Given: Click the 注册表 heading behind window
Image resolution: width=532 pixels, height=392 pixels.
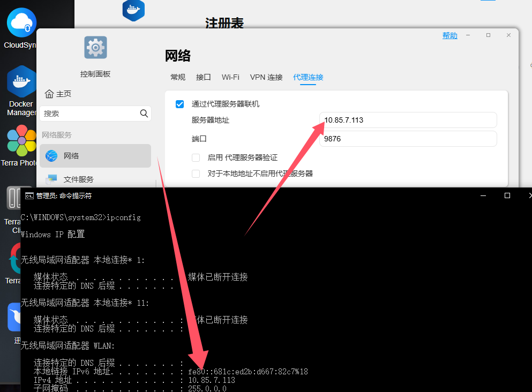Looking at the screenshot, I should pyautogui.click(x=224, y=22).
